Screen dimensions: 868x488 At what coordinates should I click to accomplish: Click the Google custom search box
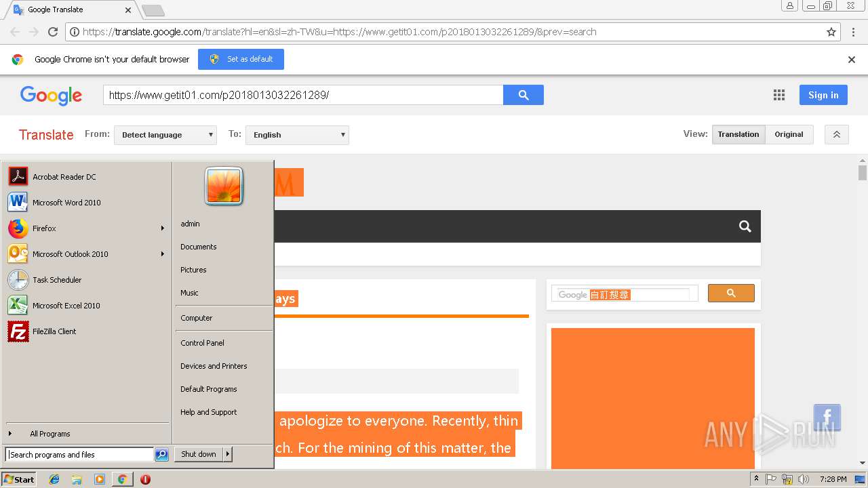625,294
